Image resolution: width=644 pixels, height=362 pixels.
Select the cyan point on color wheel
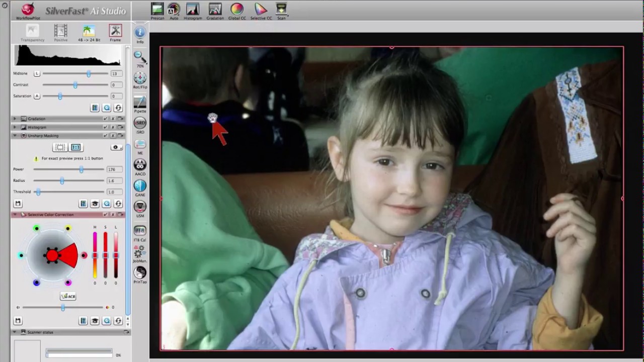[x=21, y=255]
